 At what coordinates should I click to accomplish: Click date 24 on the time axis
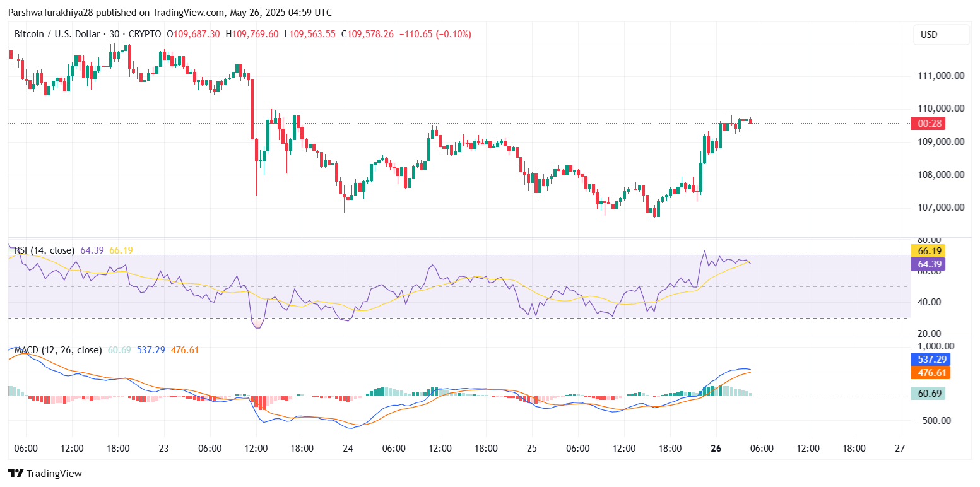click(x=348, y=449)
